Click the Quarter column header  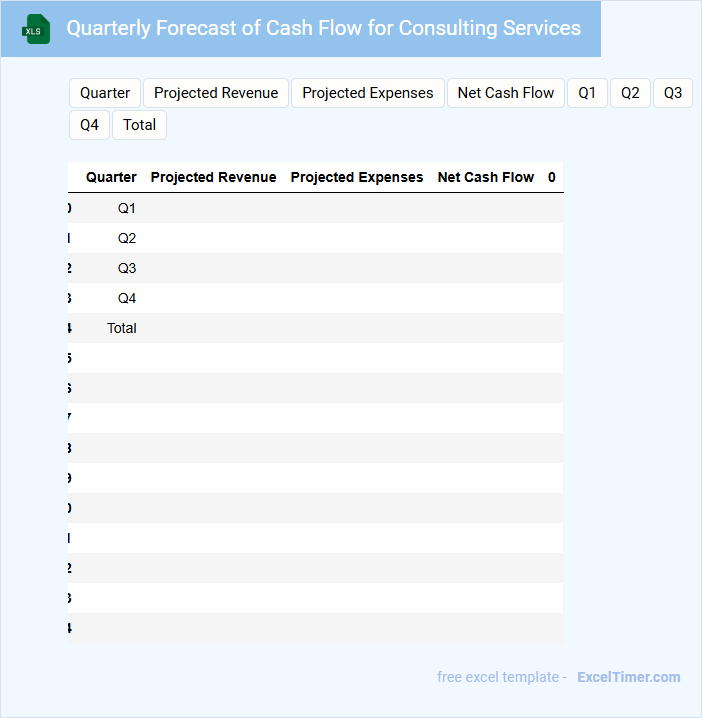coord(111,177)
